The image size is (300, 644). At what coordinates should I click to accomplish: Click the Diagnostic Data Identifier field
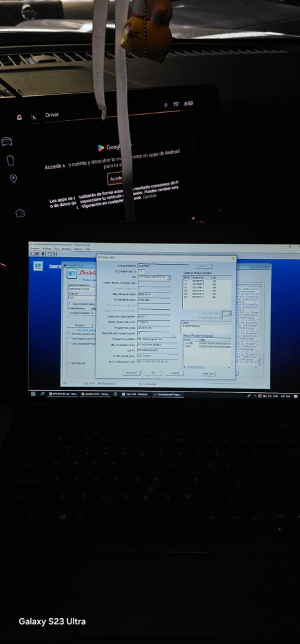153,316
